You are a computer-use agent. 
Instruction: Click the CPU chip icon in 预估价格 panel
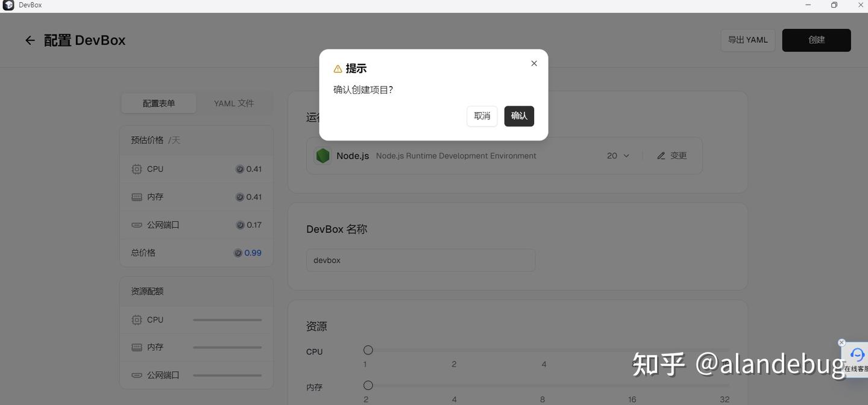136,169
